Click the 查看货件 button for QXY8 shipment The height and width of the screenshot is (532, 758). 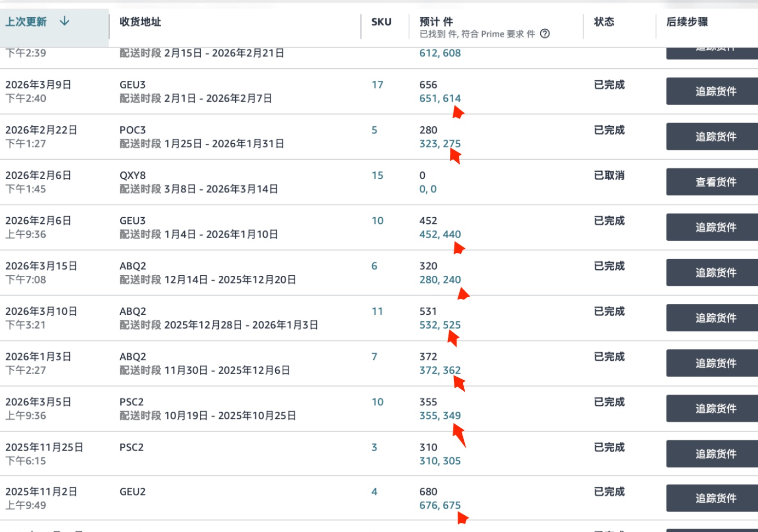coord(715,182)
